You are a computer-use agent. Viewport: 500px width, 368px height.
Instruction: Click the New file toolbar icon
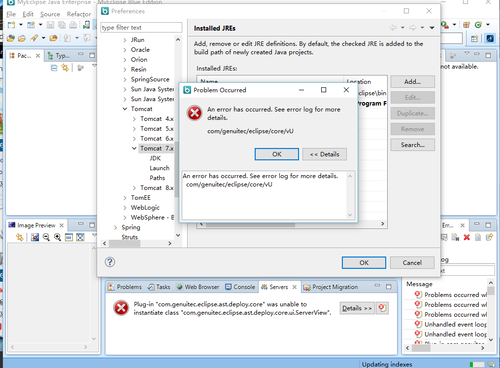click(11, 25)
